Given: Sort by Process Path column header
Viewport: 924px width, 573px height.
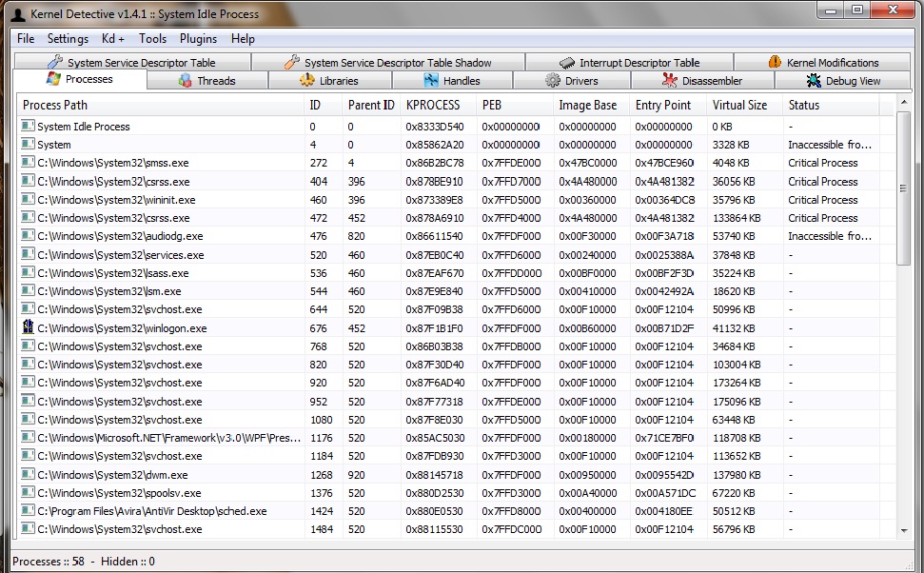Looking at the screenshot, I should pos(160,105).
